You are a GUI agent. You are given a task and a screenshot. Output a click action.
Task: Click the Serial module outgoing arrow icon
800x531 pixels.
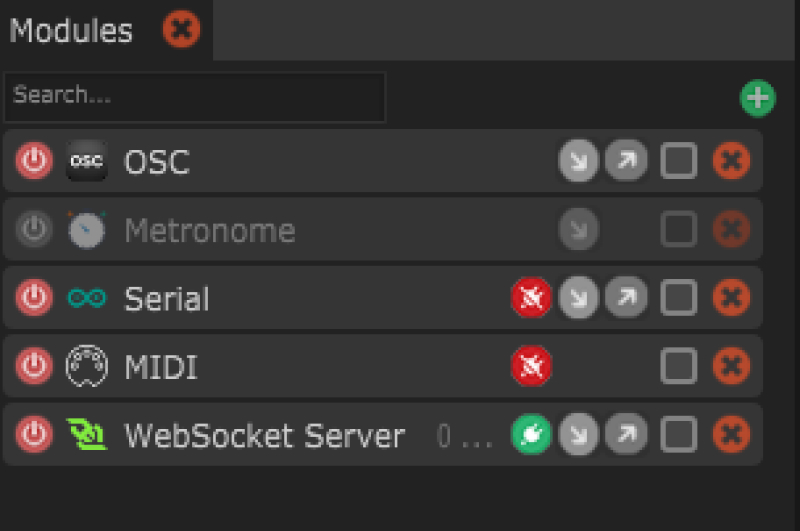click(x=626, y=298)
